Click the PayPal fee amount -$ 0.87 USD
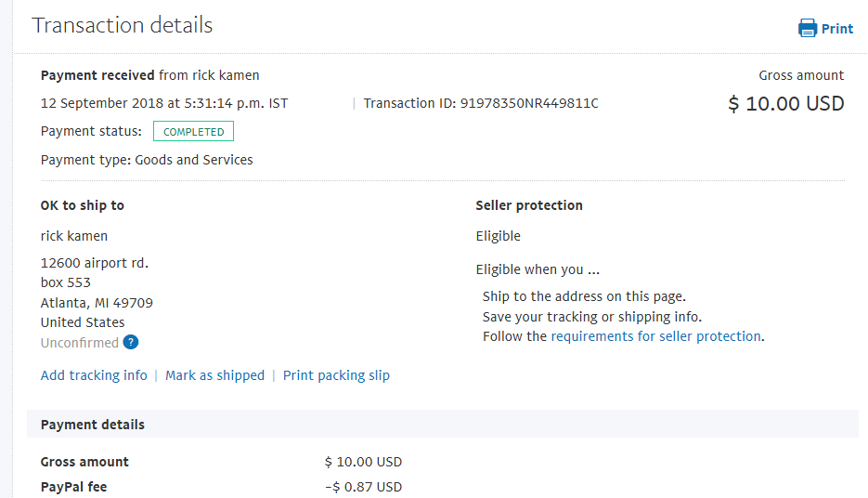The height and width of the screenshot is (498, 868). tap(364, 487)
